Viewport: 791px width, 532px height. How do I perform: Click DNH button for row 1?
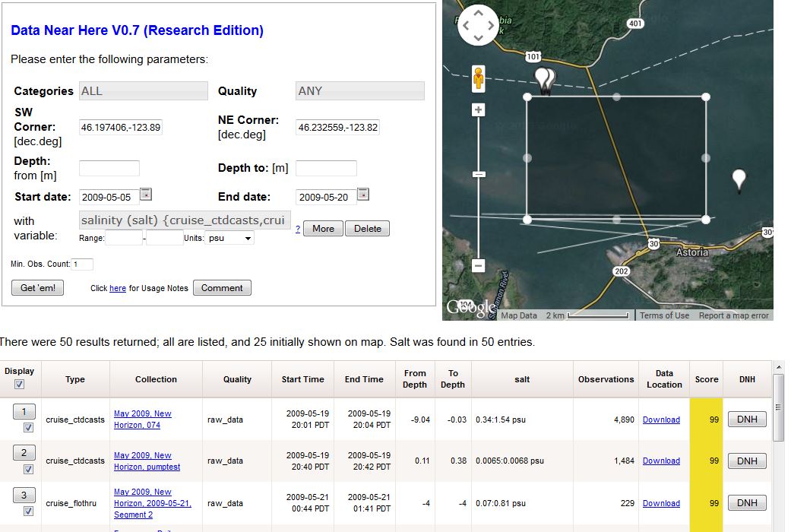coord(747,419)
